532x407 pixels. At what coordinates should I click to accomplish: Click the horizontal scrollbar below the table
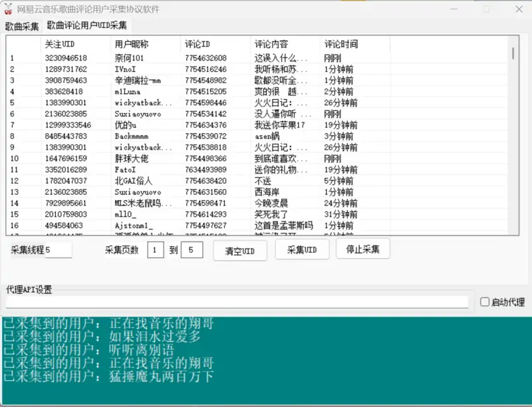[259, 237]
